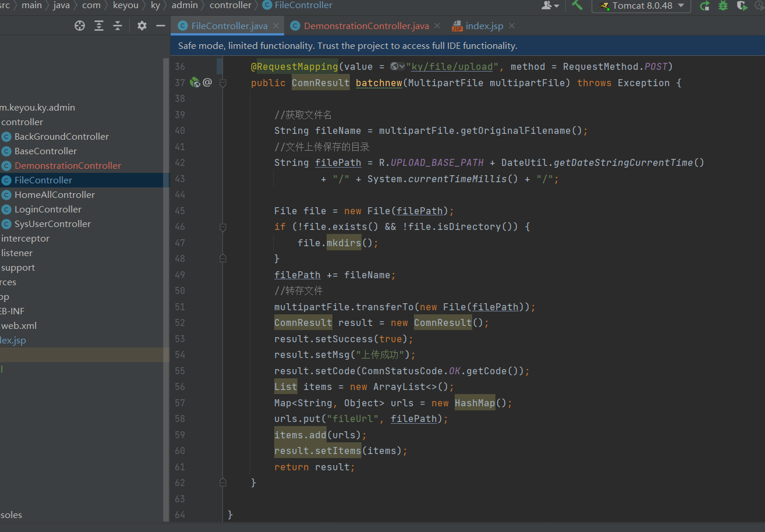Click the green Build project hammer icon
765x532 pixels.
577,5
